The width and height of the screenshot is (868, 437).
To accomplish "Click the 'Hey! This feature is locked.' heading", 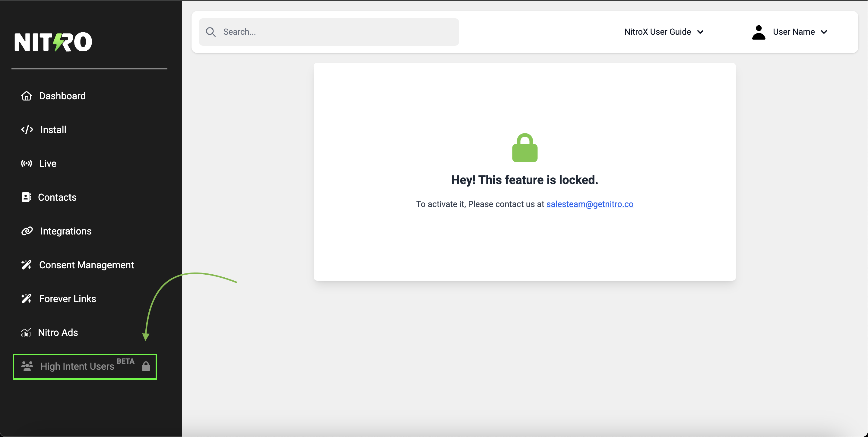I will [525, 180].
